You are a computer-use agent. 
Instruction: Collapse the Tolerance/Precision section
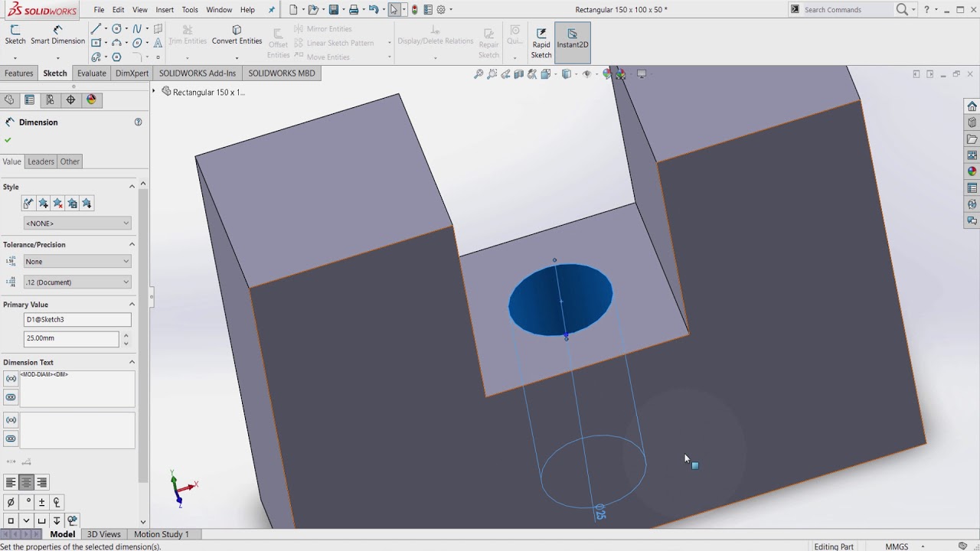click(132, 245)
